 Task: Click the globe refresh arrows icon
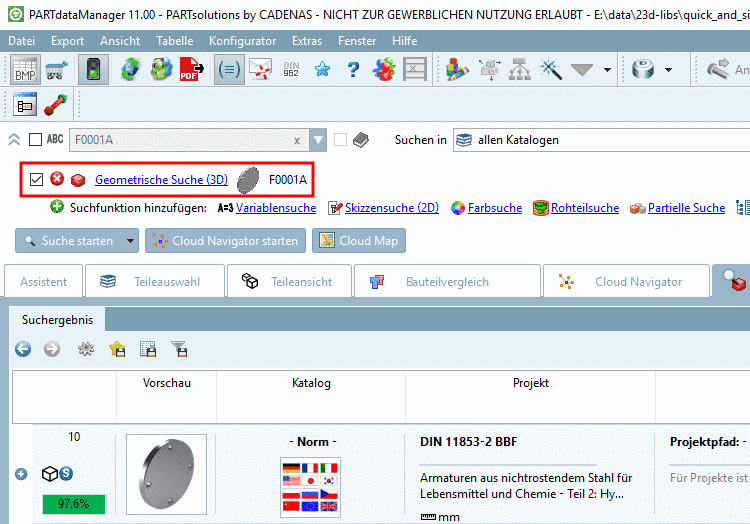point(130,70)
